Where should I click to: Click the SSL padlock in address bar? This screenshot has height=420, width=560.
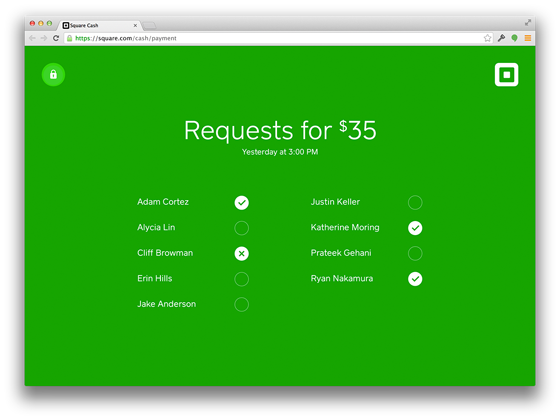point(70,38)
